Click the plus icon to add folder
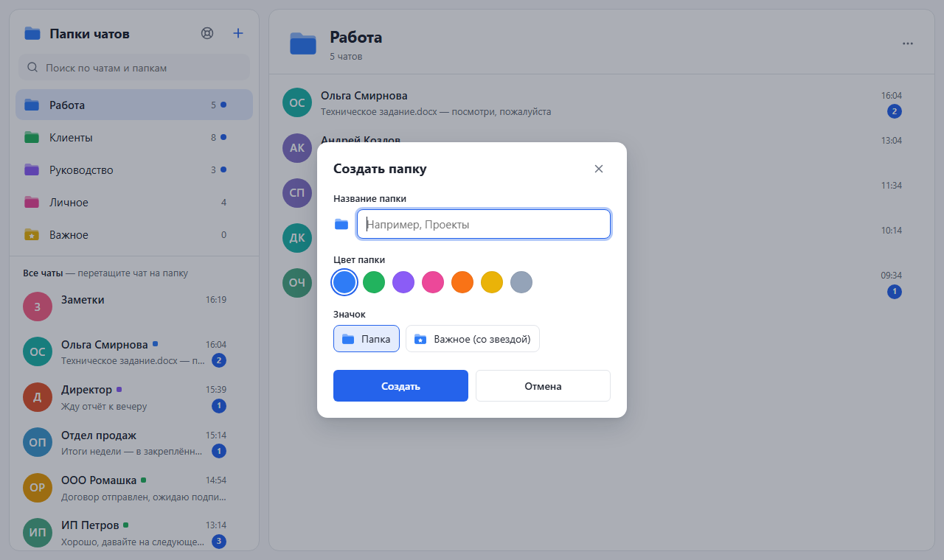The width and height of the screenshot is (944, 560). pos(238,33)
